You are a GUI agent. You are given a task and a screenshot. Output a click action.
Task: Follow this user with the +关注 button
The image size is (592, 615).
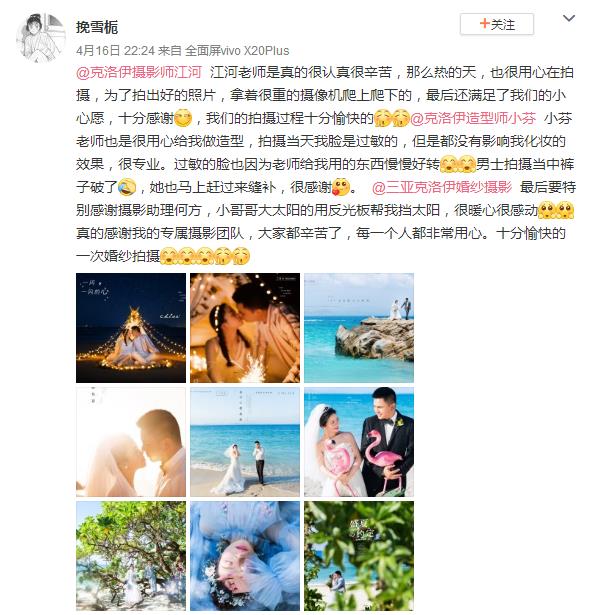[497, 24]
